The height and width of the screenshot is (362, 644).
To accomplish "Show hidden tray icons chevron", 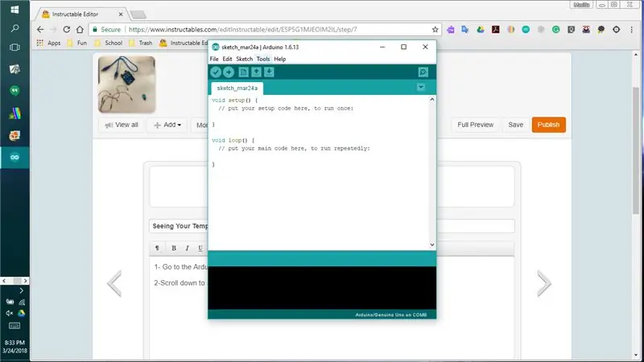I will (x=22, y=290).
